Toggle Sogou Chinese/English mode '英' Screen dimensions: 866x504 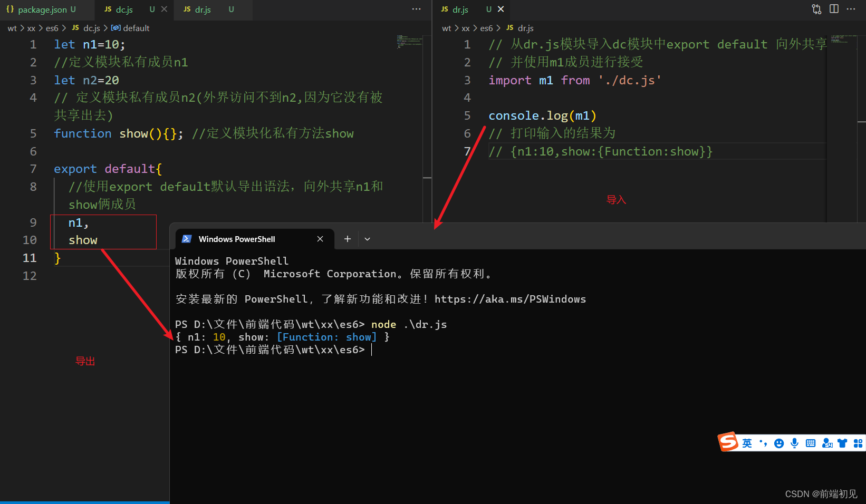(x=747, y=443)
